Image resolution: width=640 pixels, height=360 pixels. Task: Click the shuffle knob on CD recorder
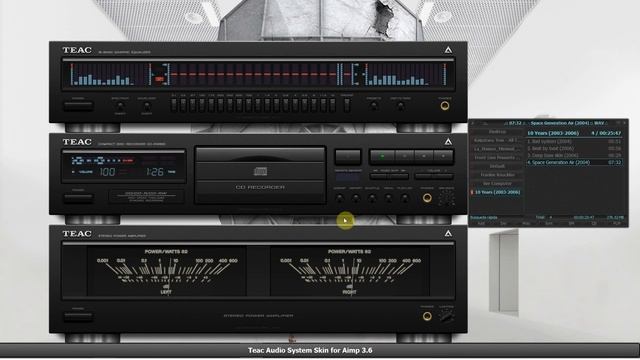pyautogui.click(x=372, y=198)
